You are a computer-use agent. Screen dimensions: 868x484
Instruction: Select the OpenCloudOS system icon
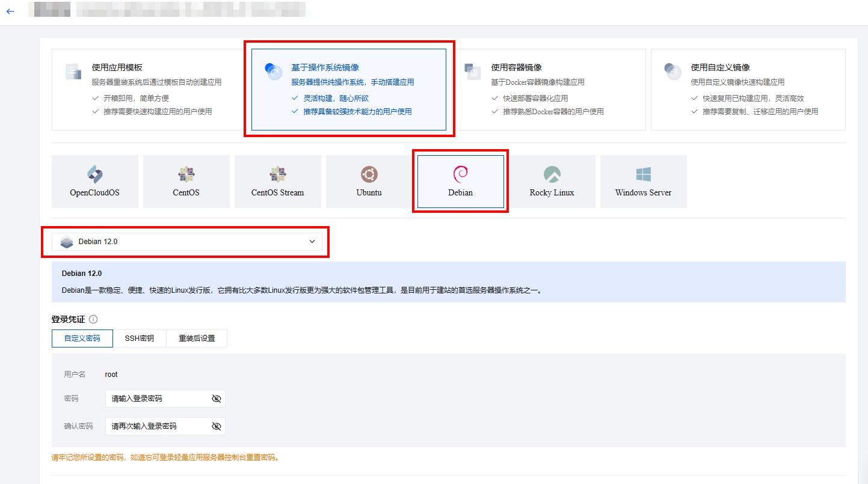[x=94, y=181]
